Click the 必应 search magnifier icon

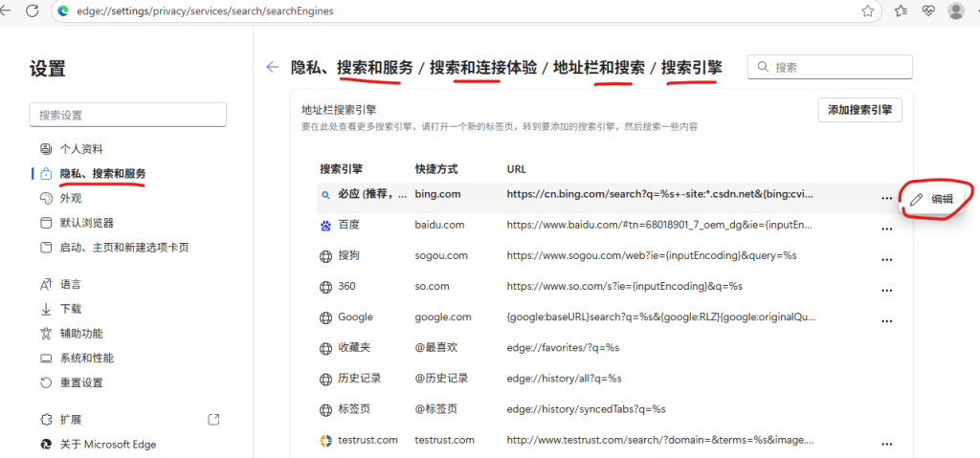[x=325, y=195]
